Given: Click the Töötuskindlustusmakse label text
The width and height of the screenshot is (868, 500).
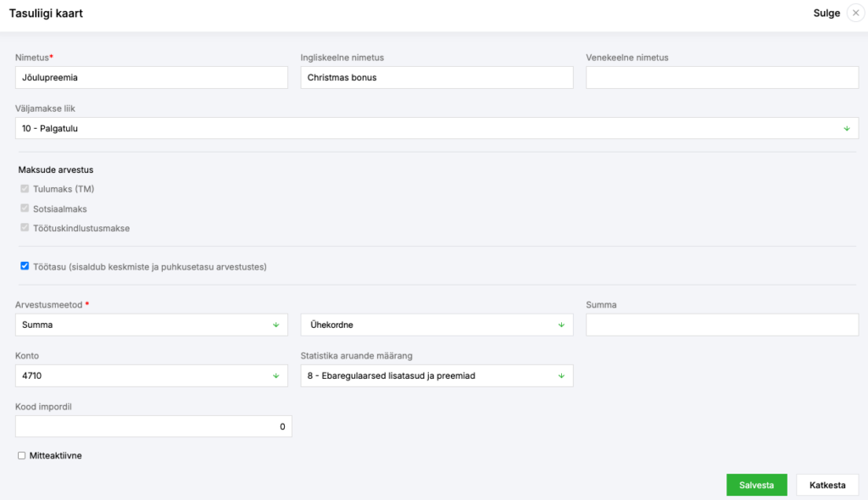Looking at the screenshot, I should (x=81, y=229).
